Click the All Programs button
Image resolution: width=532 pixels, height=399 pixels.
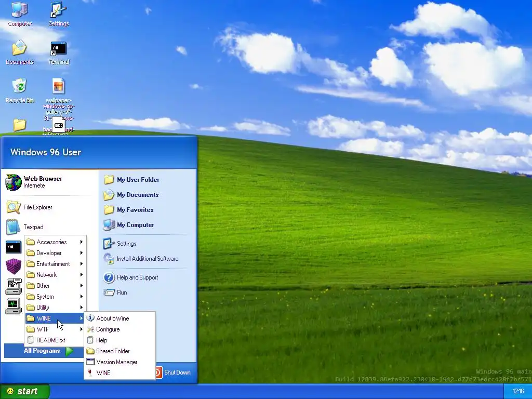[x=44, y=351]
